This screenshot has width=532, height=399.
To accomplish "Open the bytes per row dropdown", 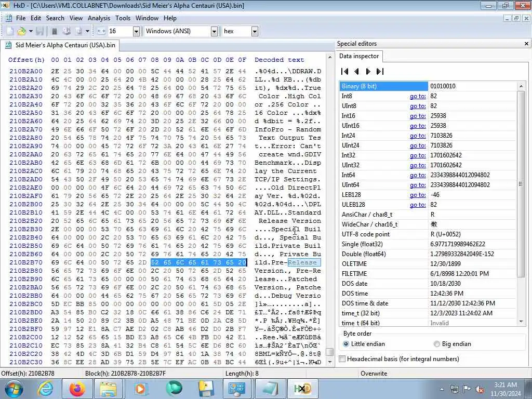I will point(136,31).
